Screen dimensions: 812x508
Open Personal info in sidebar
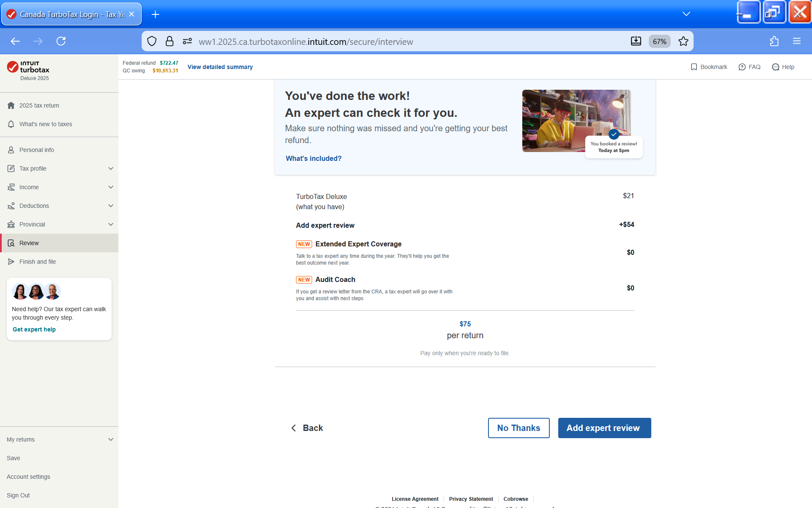pyautogui.click(x=36, y=150)
